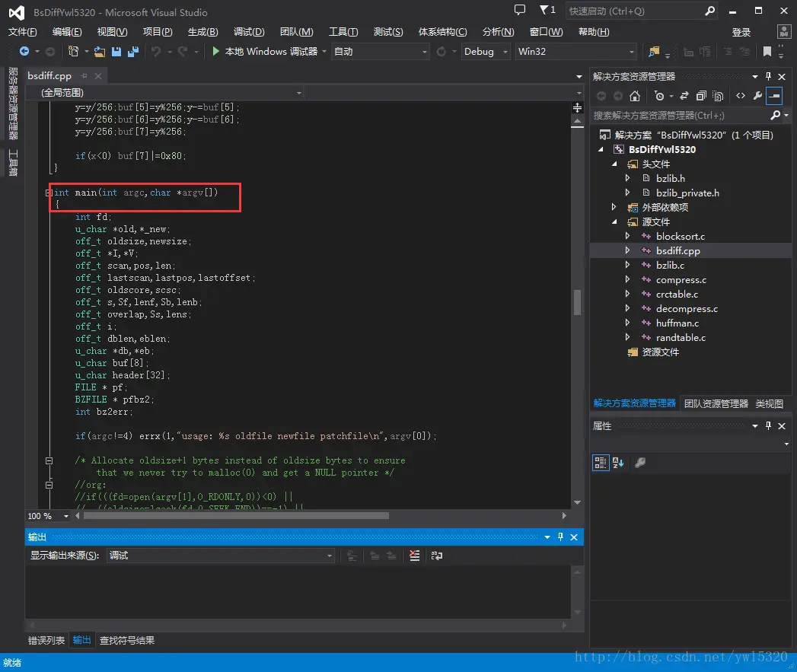Image resolution: width=797 pixels, height=672 pixels.
Task: Select compress.c in Solution Explorer
Action: [x=681, y=279]
